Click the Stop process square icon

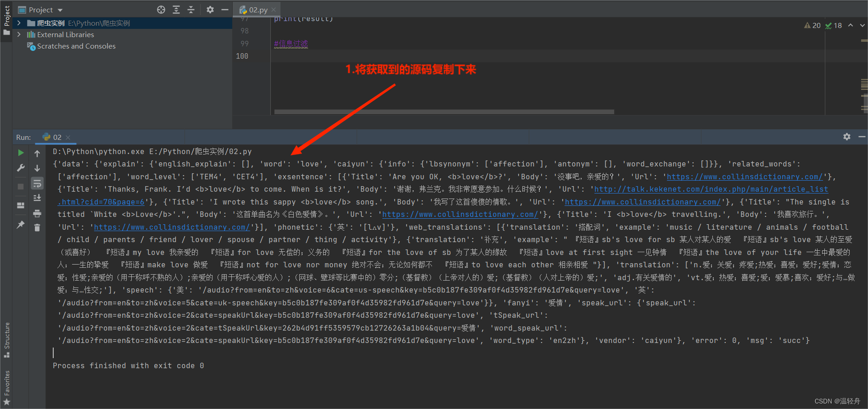pos(21,187)
